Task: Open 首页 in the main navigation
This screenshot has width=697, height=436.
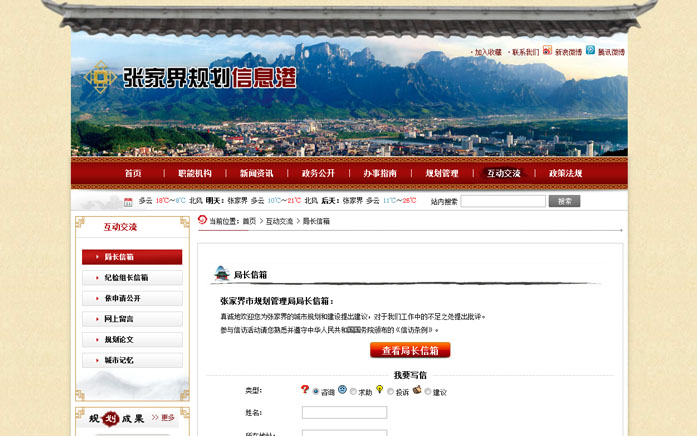Action: tap(133, 173)
